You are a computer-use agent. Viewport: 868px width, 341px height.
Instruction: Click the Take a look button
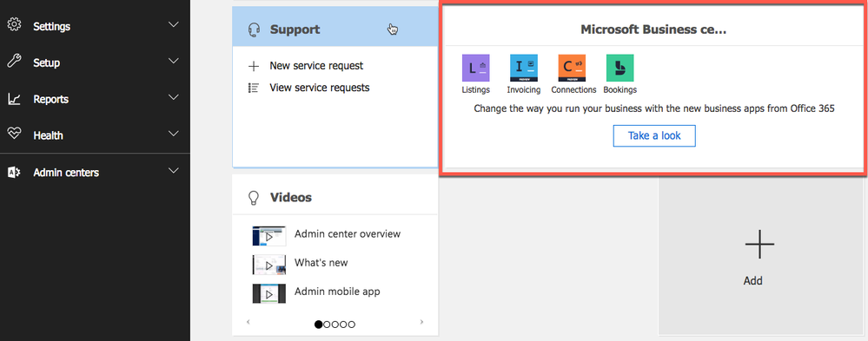(654, 136)
